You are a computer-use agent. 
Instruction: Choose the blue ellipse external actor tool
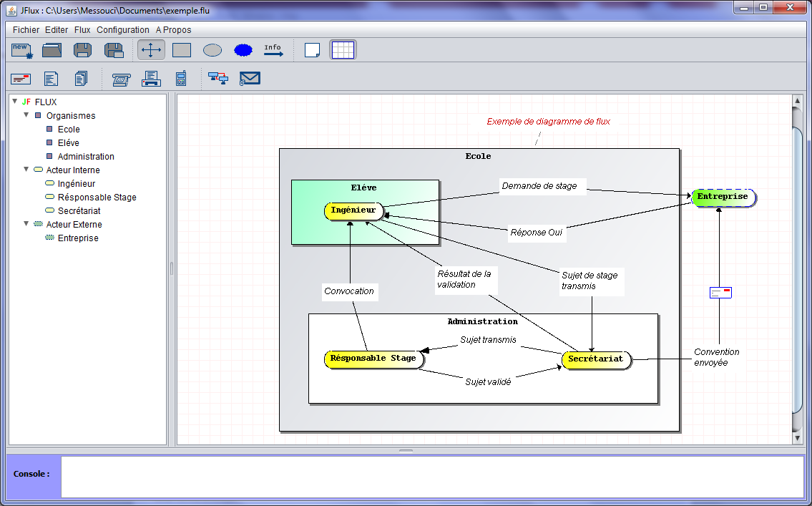pos(243,50)
